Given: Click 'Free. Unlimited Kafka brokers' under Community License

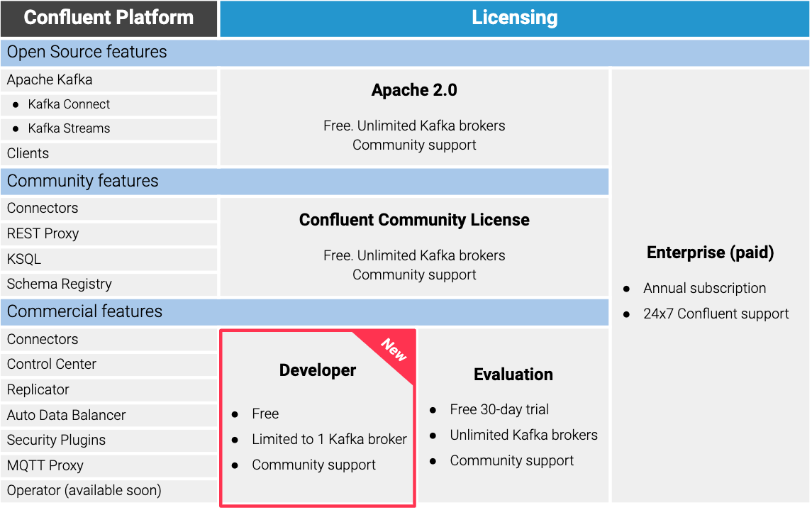Looking at the screenshot, I should (x=414, y=256).
